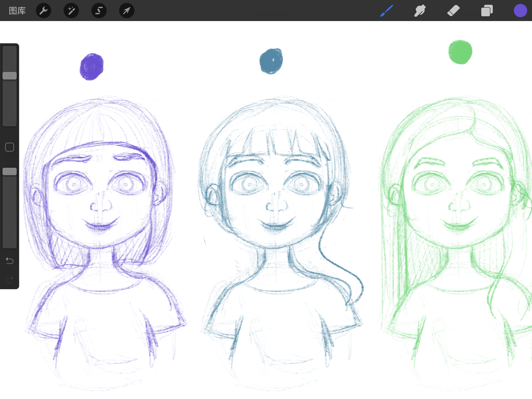Activate the Selection S tool

99,11
